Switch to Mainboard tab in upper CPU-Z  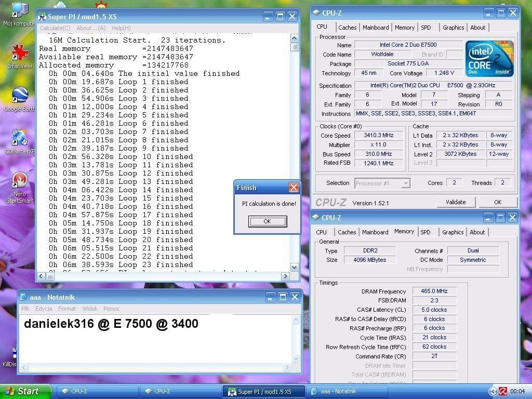[376, 28]
